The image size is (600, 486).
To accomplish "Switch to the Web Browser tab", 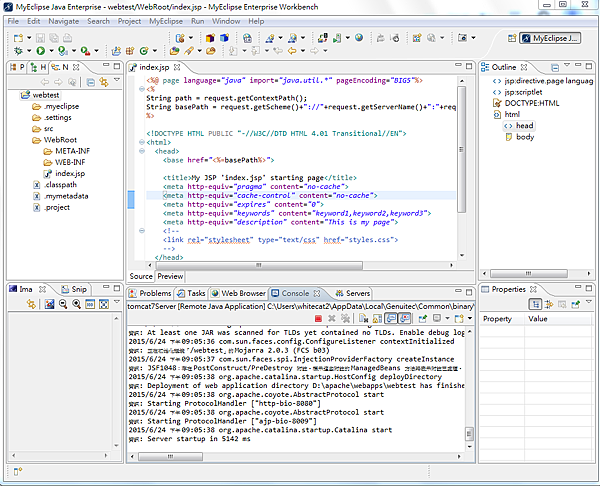I will click(239, 293).
